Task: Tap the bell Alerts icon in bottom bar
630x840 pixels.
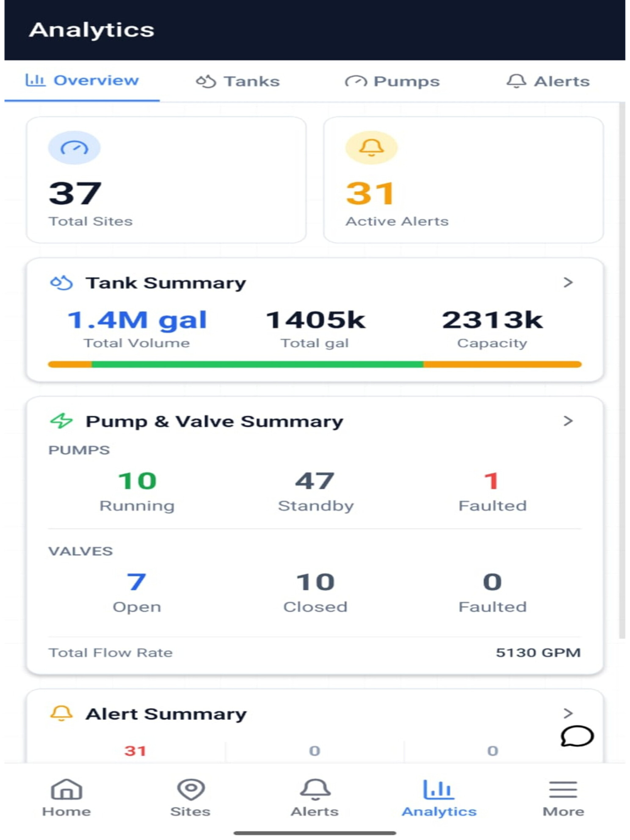Action: [315, 789]
